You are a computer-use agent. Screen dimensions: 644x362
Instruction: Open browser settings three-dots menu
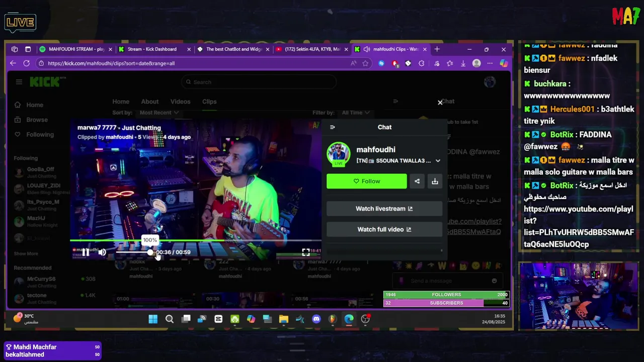pyautogui.click(x=490, y=63)
